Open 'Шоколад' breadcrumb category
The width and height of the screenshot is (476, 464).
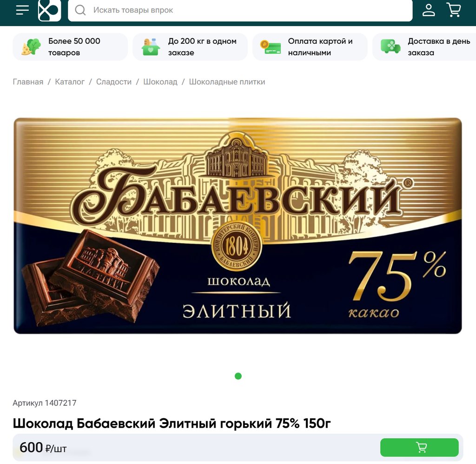tap(160, 82)
